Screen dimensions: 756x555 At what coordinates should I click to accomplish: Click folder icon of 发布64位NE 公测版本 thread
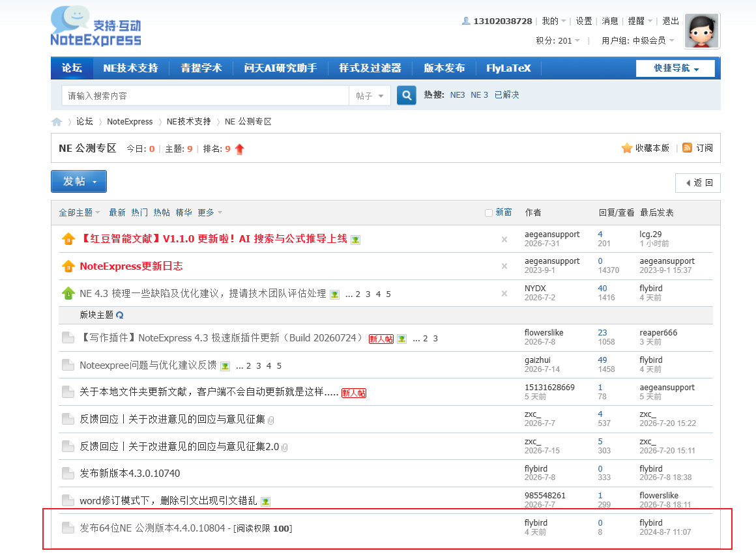click(x=68, y=528)
